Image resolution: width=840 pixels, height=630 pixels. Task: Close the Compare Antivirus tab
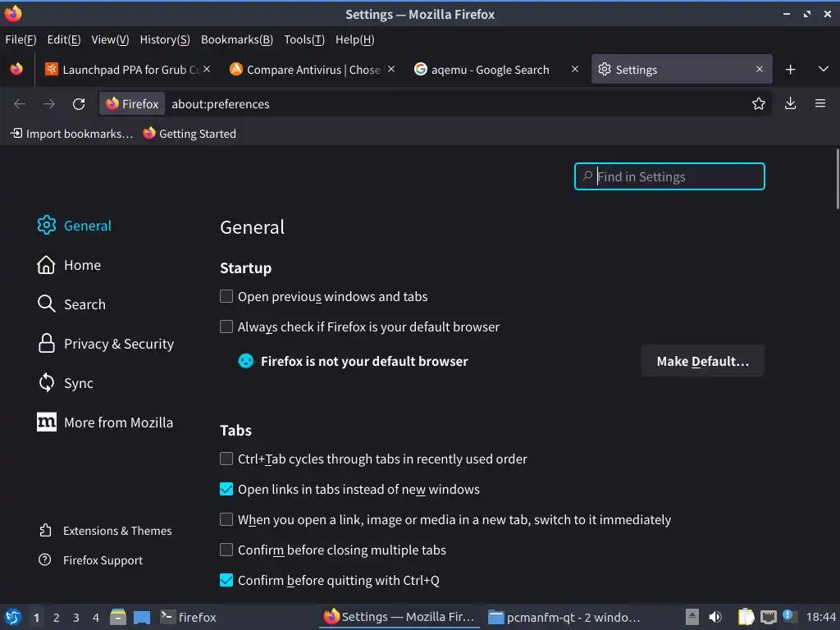point(391,69)
